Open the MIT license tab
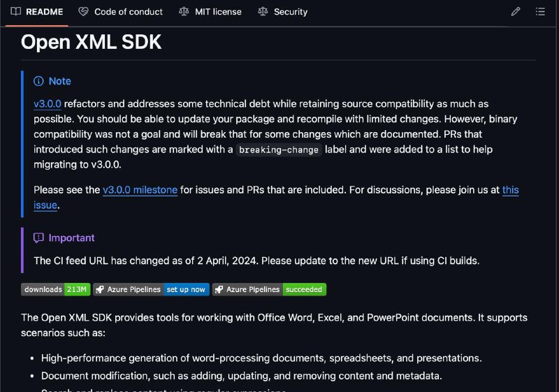Image resolution: width=559 pixels, height=392 pixels. point(210,12)
